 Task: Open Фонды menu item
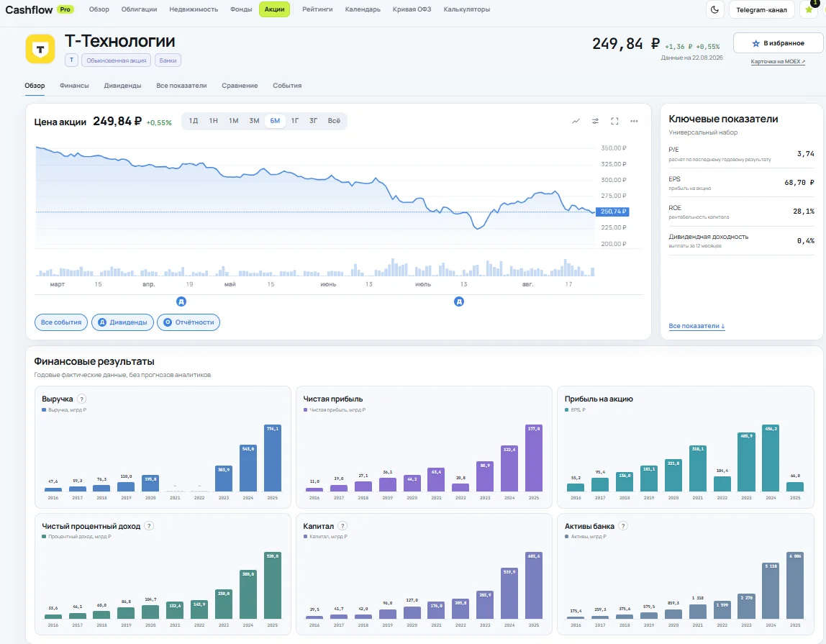[241, 9]
